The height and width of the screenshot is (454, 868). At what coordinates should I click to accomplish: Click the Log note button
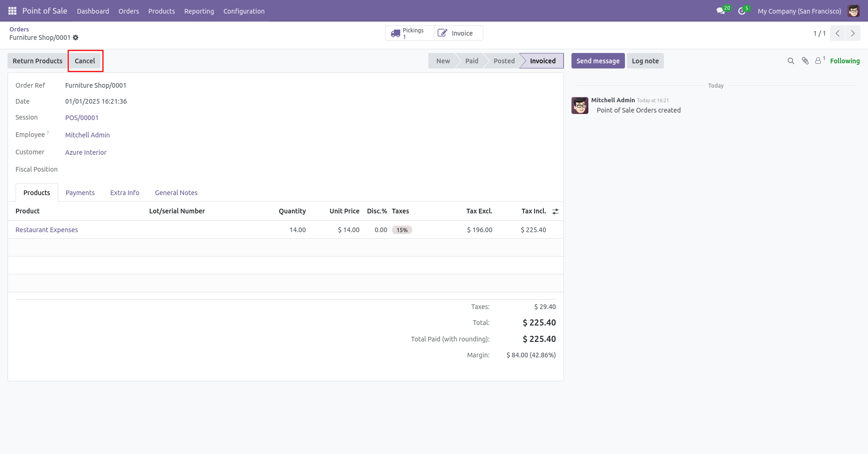click(x=645, y=61)
